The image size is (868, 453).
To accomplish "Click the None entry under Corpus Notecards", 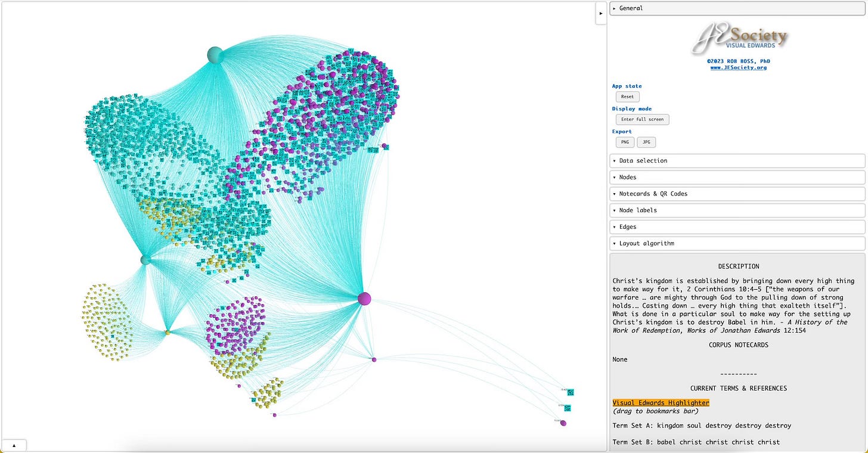I will coord(620,359).
